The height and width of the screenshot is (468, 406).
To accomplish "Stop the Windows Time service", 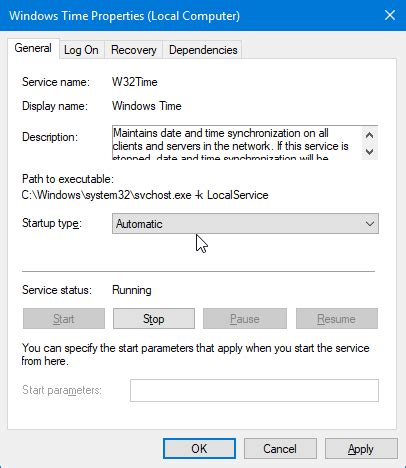I will point(154,319).
